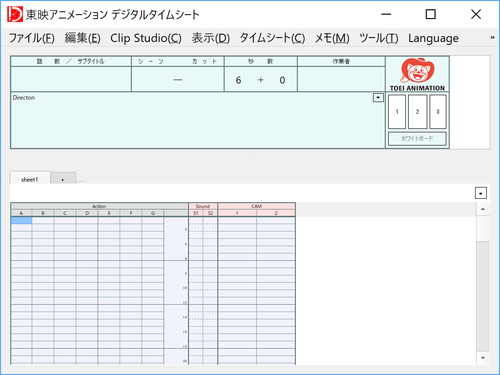
Task: Click the Action group header
Action: [99, 206]
